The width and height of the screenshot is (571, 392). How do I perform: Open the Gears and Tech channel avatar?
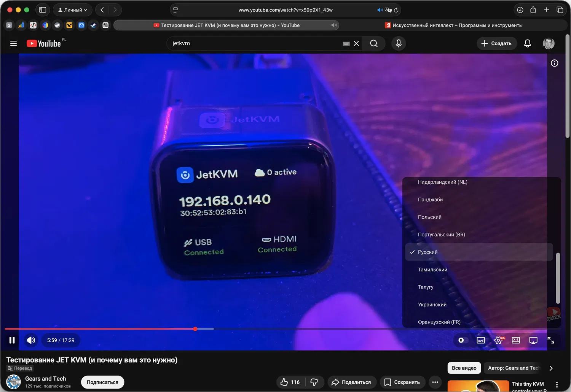pos(14,382)
